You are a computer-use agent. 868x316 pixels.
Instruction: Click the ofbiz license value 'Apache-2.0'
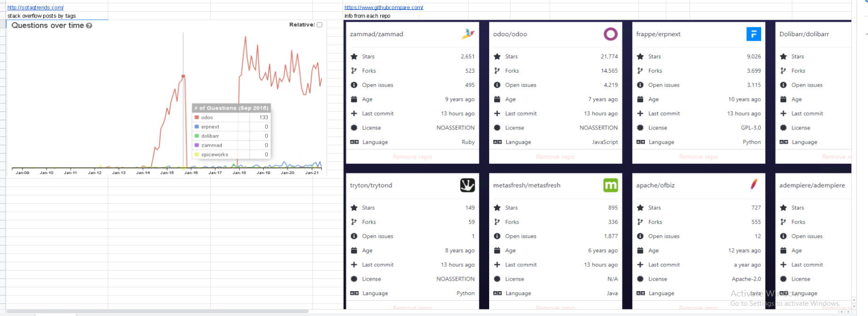pos(747,279)
